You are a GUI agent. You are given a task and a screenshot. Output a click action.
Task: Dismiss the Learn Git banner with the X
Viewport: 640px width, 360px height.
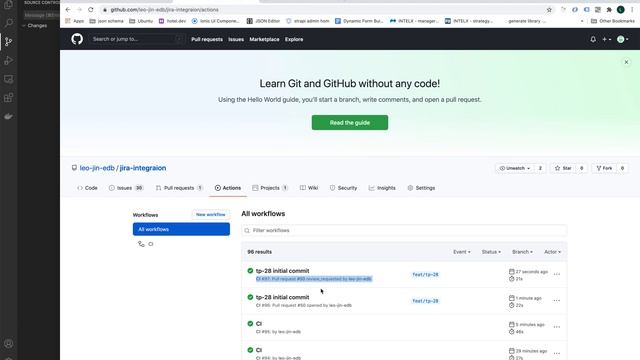pos(626,62)
